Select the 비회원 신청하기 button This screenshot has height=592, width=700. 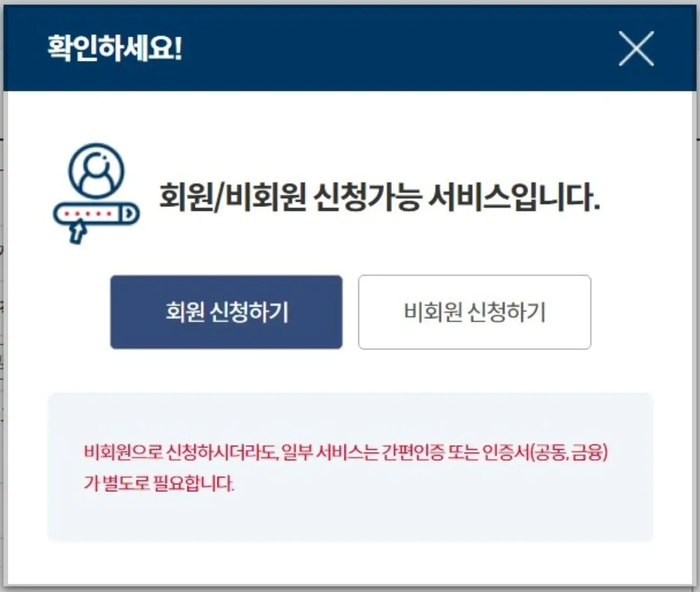[x=474, y=312]
